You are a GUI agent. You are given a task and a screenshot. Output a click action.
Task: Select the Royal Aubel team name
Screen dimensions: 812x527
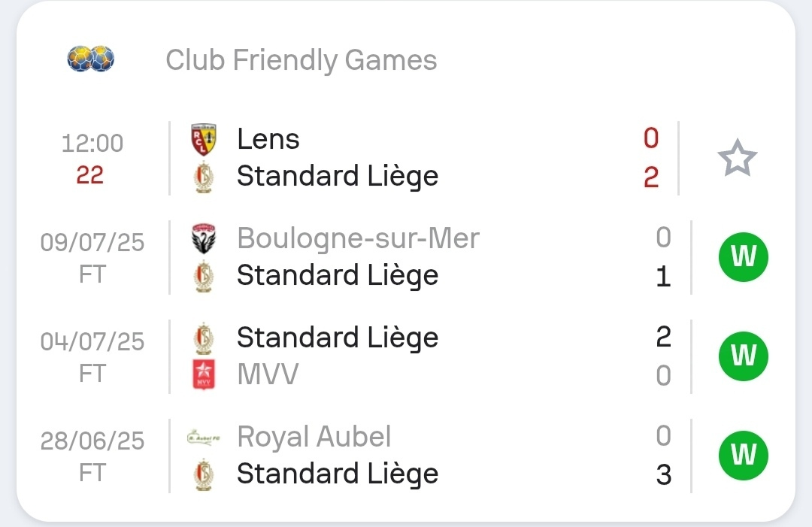(x=314, y=436)
